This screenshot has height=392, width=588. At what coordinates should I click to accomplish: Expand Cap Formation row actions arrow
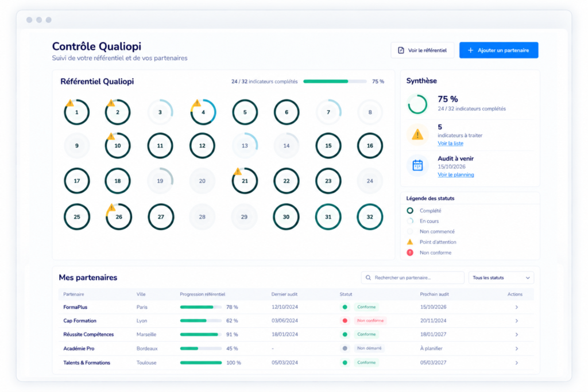click(x=516, y=321)
